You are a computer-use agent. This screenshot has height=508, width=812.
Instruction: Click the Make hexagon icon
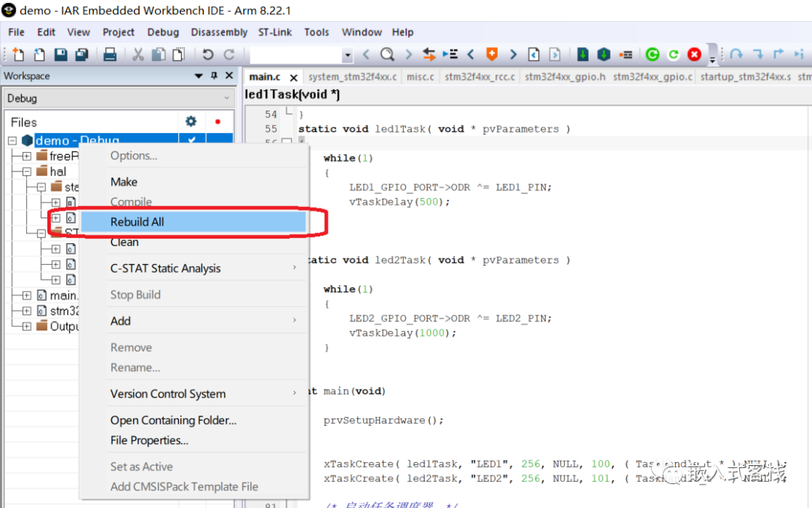point(604,54)
